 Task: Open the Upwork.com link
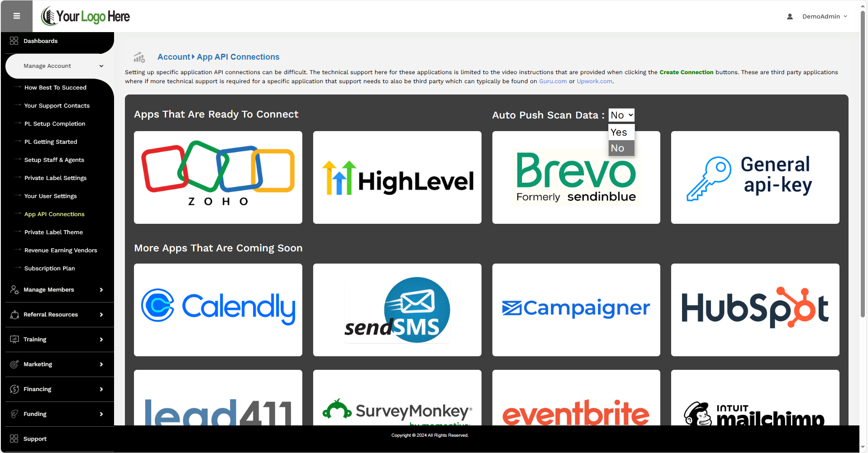tap(595, 81)
